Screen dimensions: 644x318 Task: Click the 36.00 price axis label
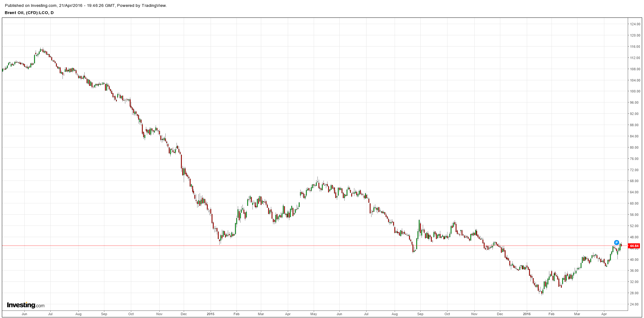pyautogui.click(x=634, y=271)
